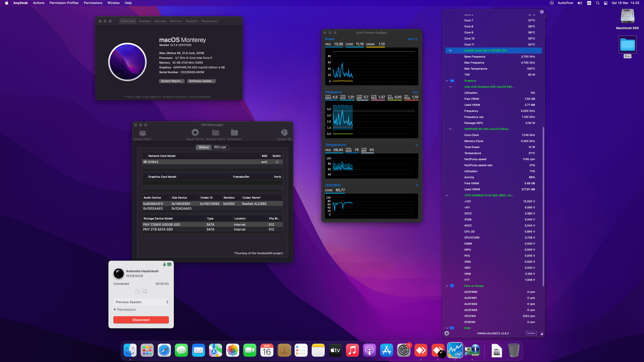
Task: Start file transfer in AnyDesk session window
Action: pos(138,292)
